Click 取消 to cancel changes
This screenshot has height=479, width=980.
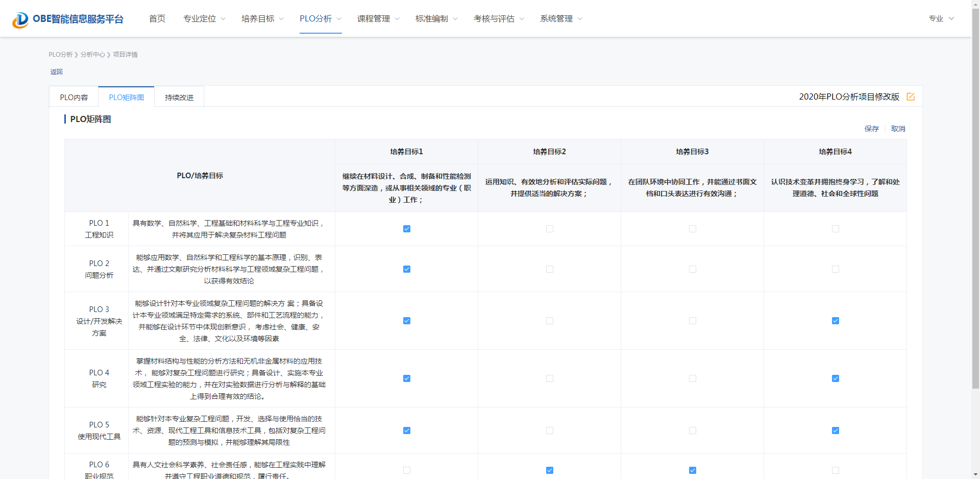click(898, 129)
